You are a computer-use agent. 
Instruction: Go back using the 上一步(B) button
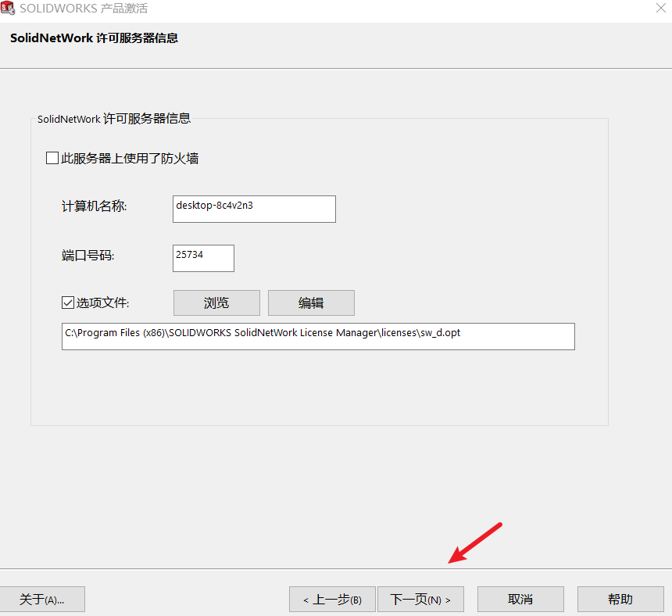(x=333, y=599)
